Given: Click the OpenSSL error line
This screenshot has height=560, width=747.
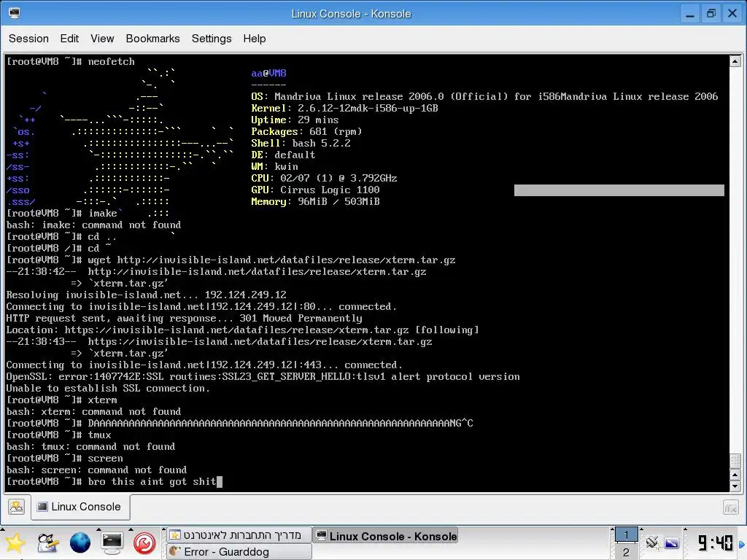Looking at the screenshot, I should (x=263, y=377).
